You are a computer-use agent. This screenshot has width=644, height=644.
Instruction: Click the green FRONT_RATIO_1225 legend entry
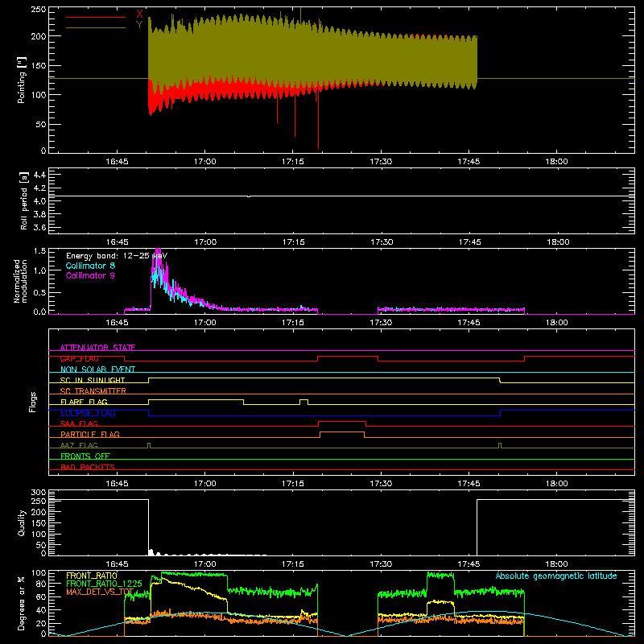pyautogui.click(x=104, y=584)
